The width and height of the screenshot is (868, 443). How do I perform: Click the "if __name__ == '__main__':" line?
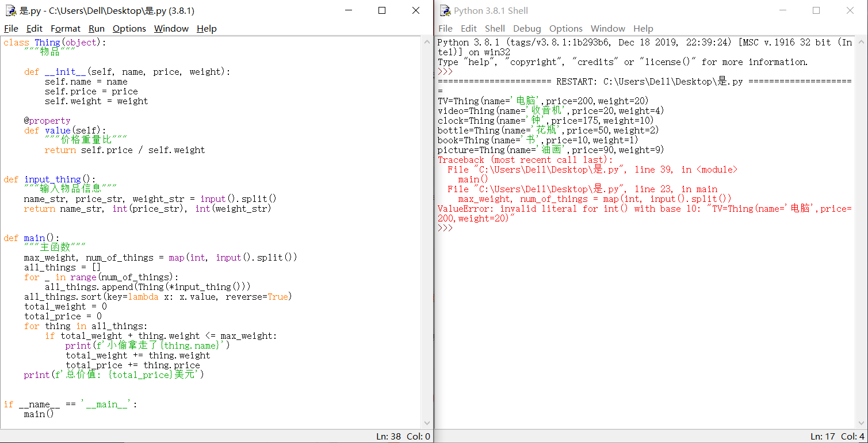coord(70,404)
